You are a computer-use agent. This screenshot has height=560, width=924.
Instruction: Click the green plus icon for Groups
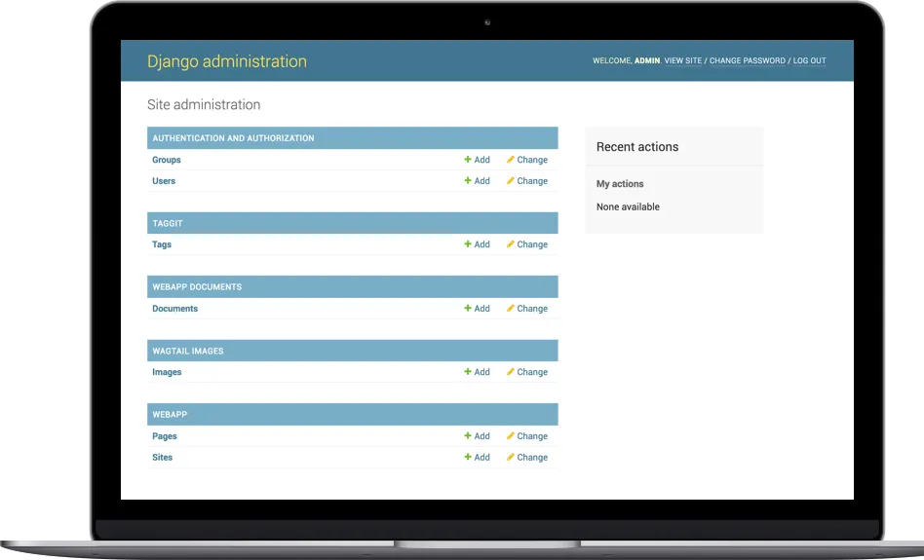[x=468, y=160]
